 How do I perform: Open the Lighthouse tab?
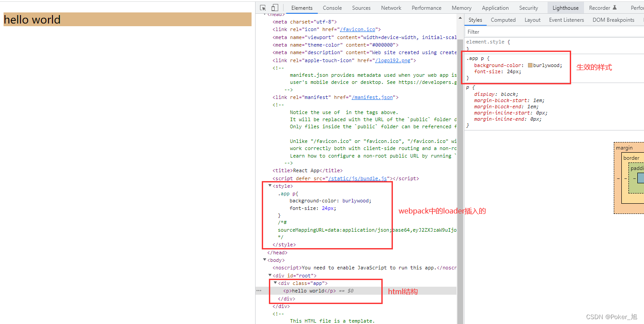point(565,8)
